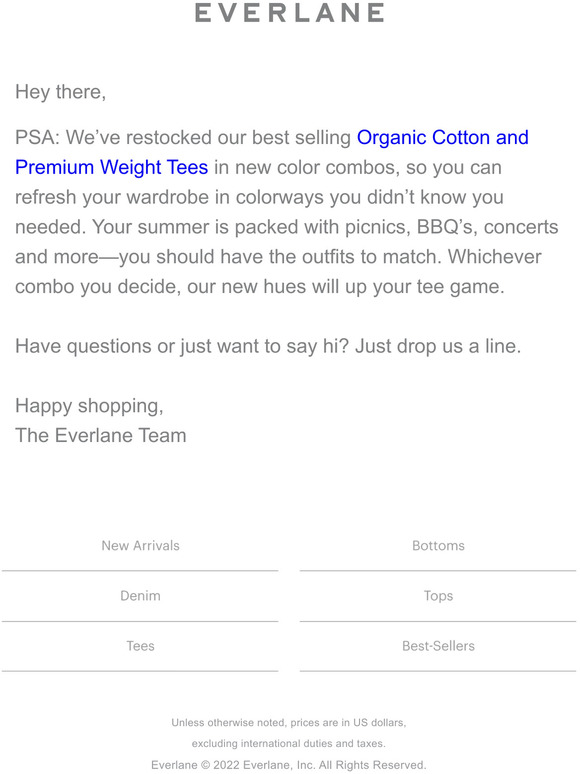Click the "Happy shopping," sign-off line
The width and height of the screenshot is (580, 774).
[x=89, y=406]
